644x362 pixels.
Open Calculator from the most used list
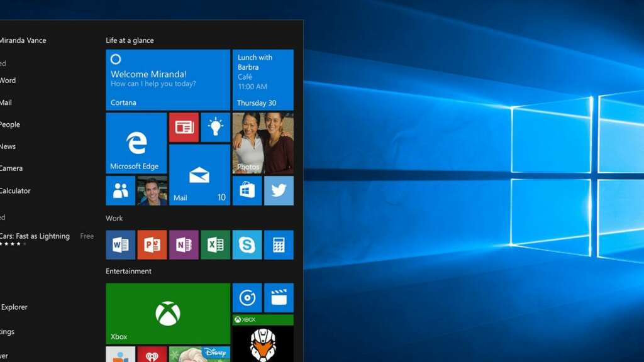[15, 191]
